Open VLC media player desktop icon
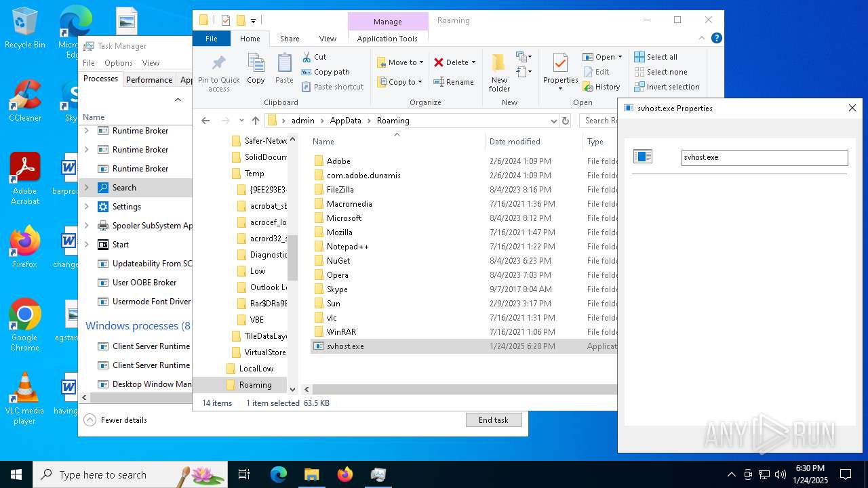This screenshot has height=488, width=868. pos(25,399)
